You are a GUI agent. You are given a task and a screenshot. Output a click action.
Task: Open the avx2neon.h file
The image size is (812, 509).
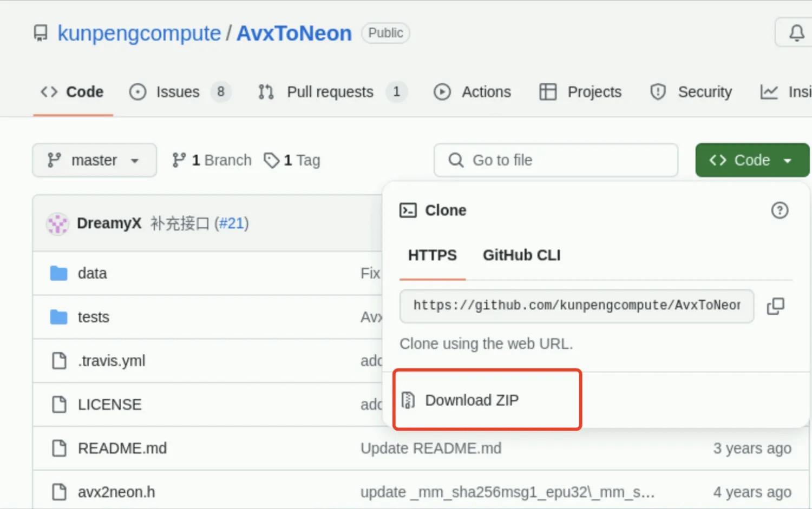pos(116,492)
